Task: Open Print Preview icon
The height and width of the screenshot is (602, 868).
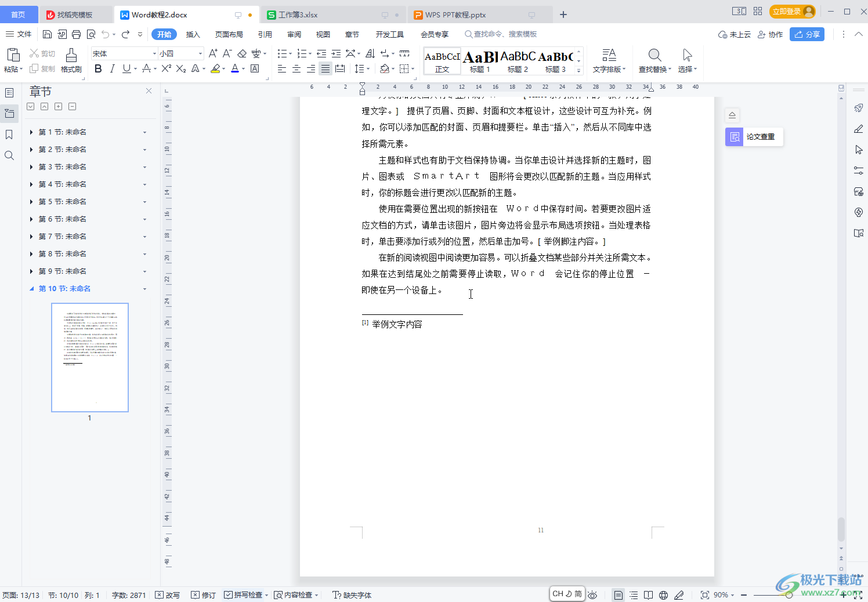Action: pyautogui.click(x=91, y=34)
